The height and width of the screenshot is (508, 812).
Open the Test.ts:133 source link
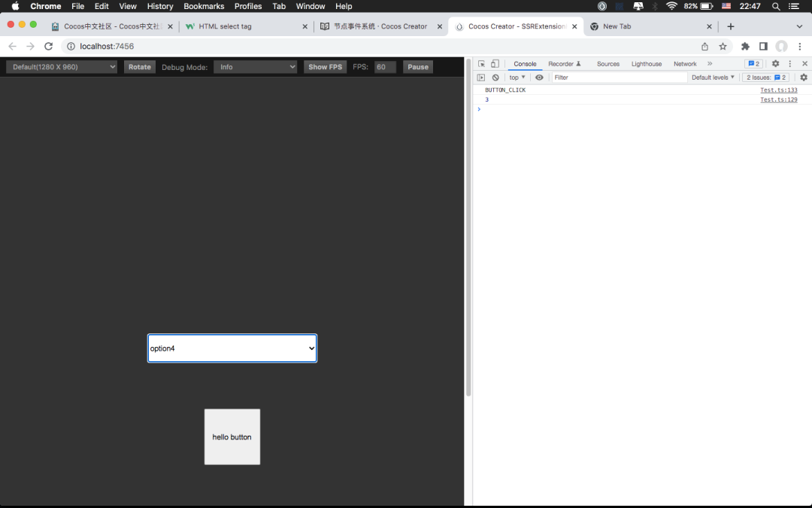click(x=778, y=90)
